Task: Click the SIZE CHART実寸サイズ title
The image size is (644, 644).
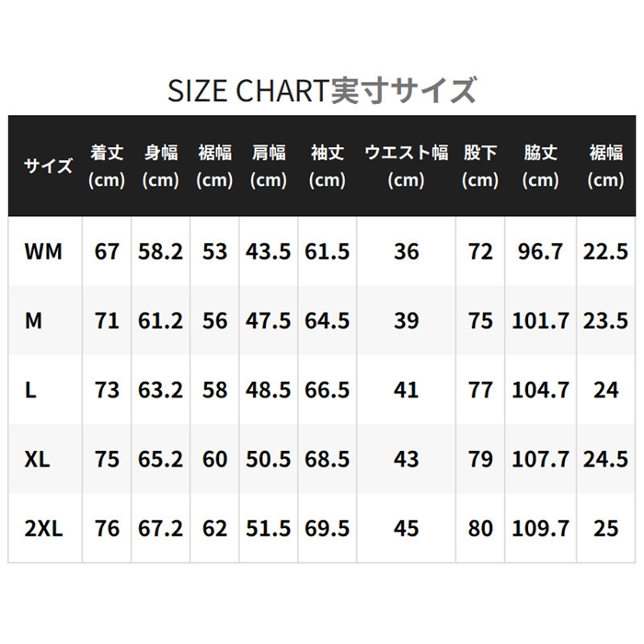Action: 322,91
